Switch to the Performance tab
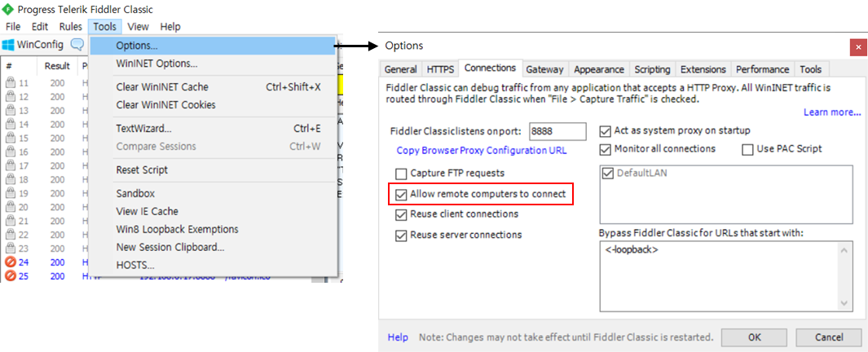The width and height of the screenshot is (868, 352). click(763, 69)
